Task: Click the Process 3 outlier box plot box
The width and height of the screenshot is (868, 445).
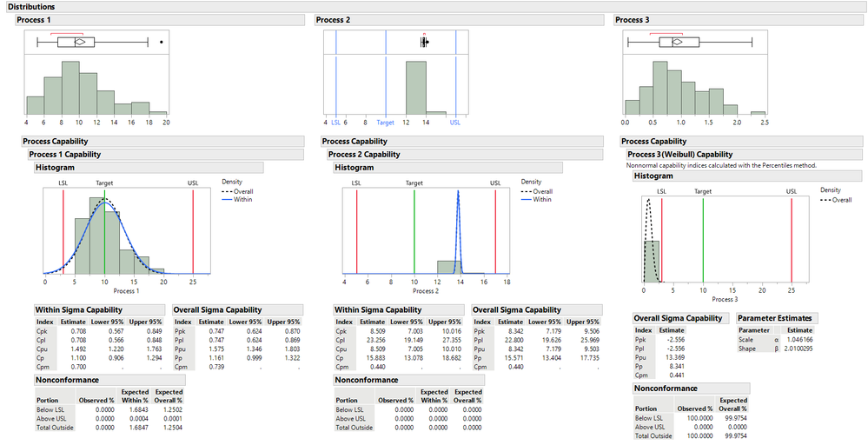Action: point(679,42)
